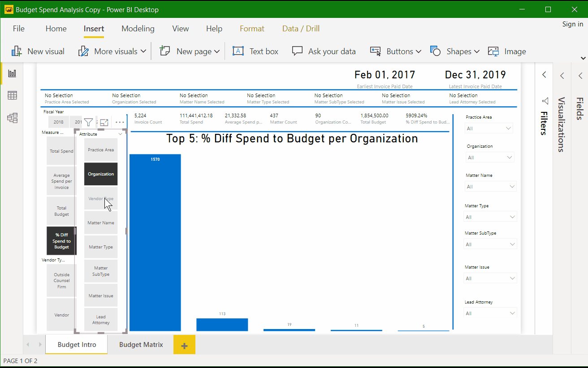Select the Matter Type attribute tile
Screen dimensions: 588x368
(101, 247)
